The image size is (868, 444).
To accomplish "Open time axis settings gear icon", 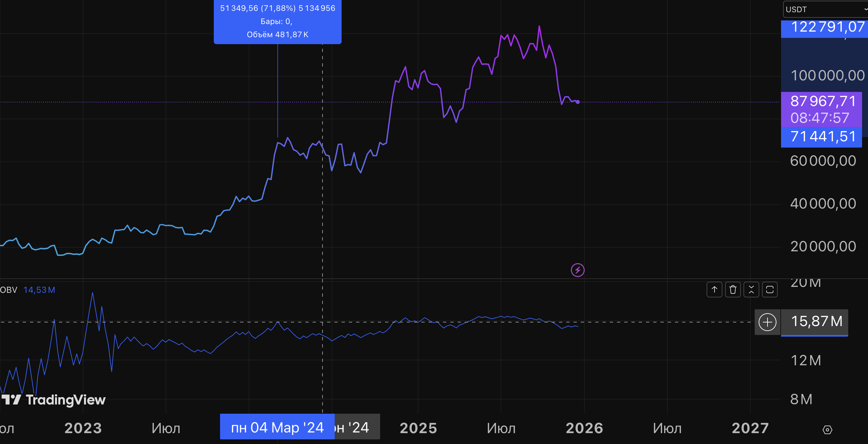I will tap(827, 430).
